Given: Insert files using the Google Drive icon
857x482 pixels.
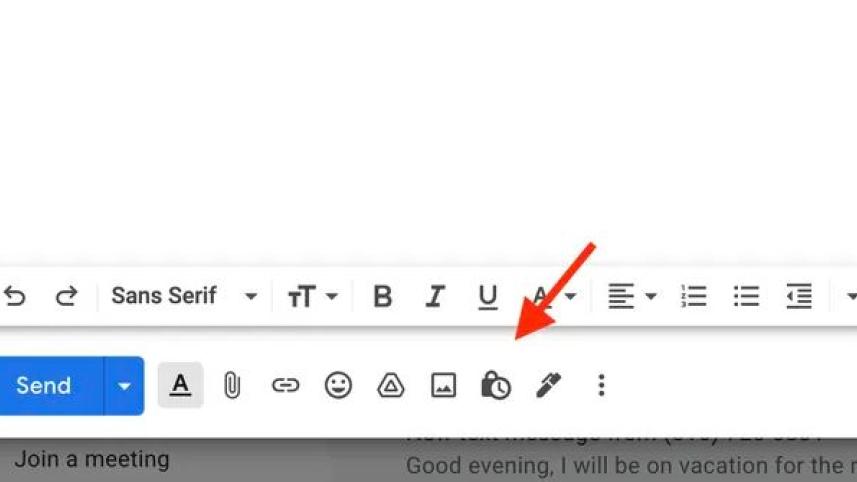Looking at the screenshot, I should [391, 385].
